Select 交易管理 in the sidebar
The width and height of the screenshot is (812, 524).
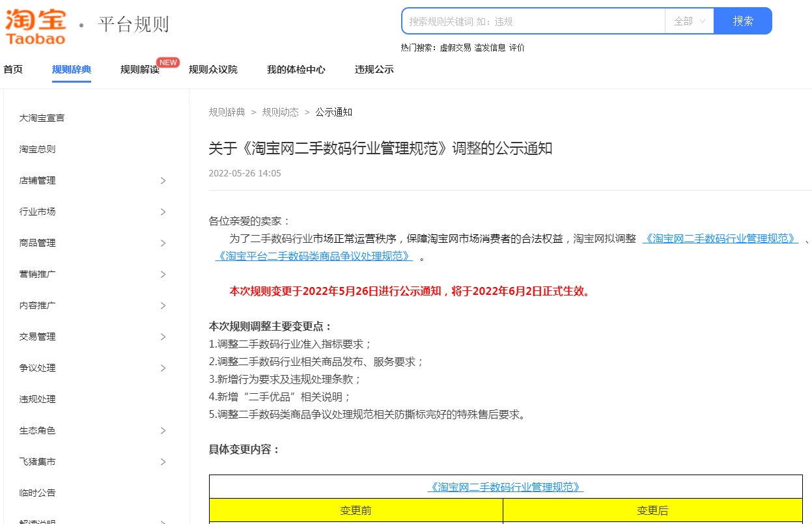37,337
